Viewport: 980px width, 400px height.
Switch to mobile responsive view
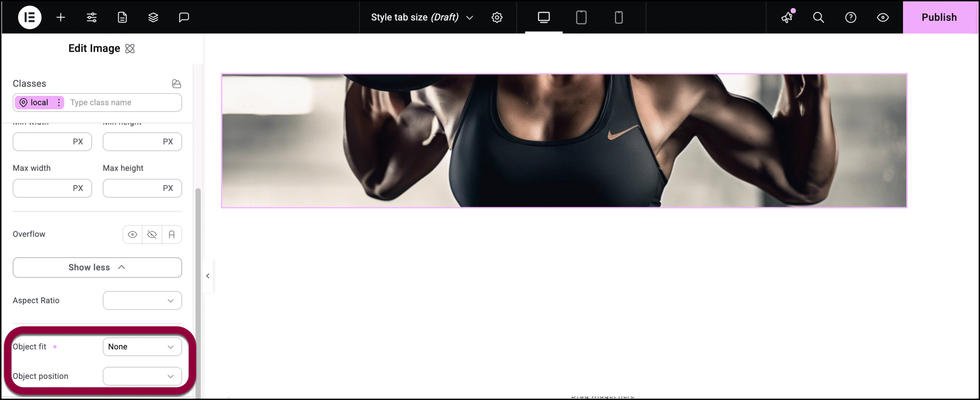619,17
